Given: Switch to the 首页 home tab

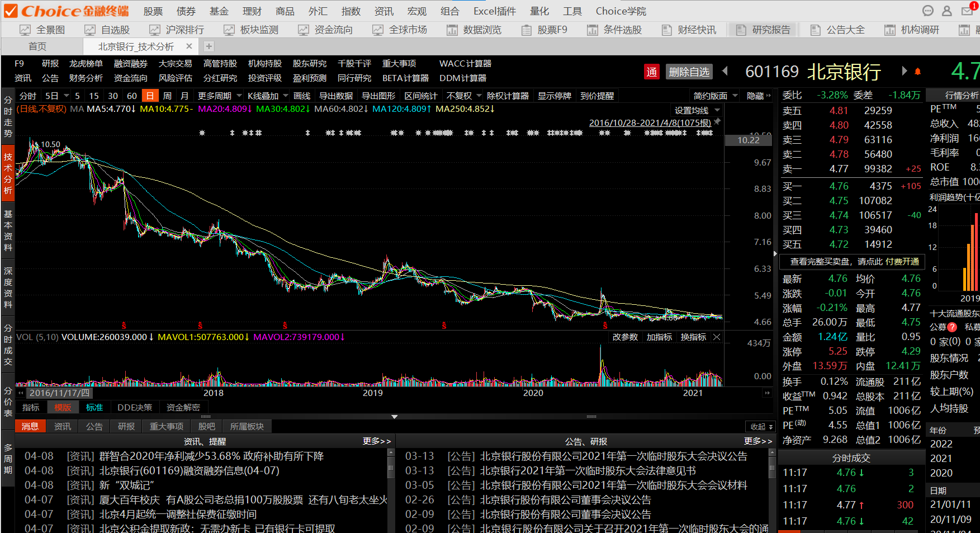Looking at the screenshot, I should 37,46.
